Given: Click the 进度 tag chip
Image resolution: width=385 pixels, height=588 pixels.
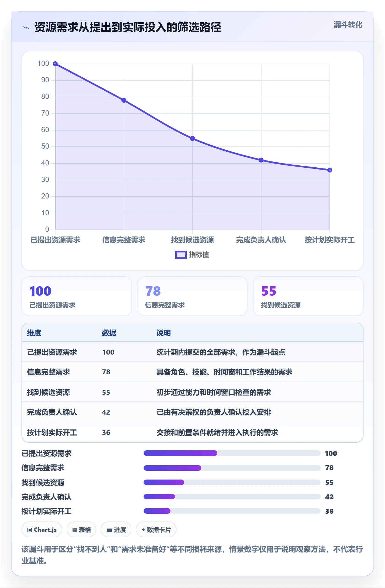Looking at the screenshot, I should (116, 529).
